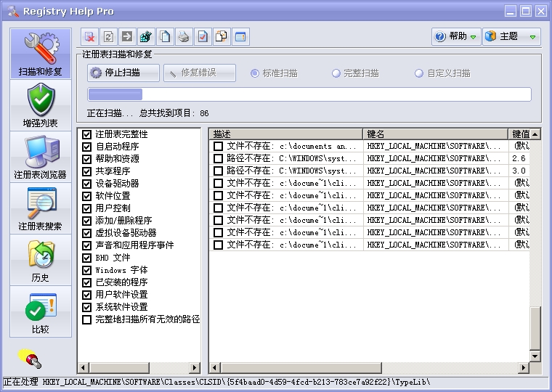Toggle 用户控制 checkbox

pyautogui.click(x=86, y=208)
